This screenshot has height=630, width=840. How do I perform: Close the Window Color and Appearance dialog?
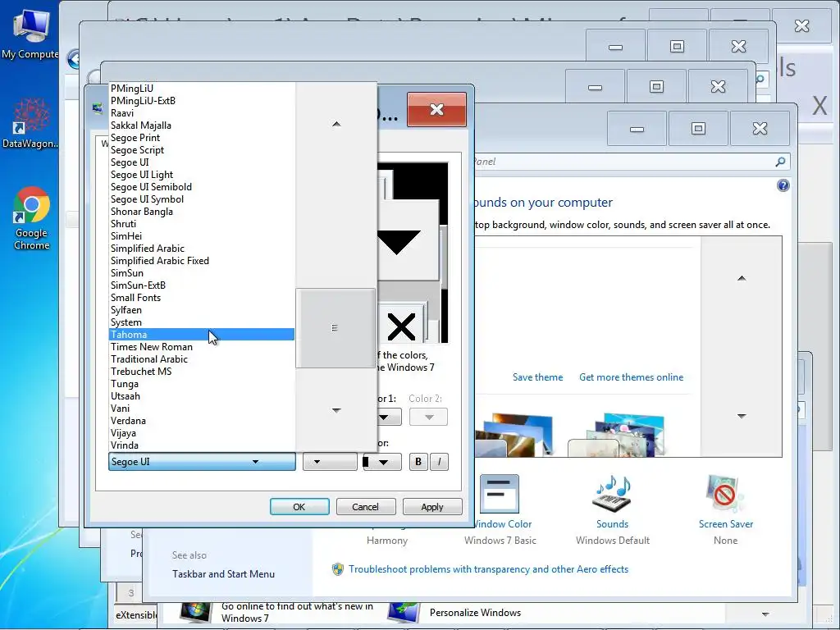click(x=436, y=109)
